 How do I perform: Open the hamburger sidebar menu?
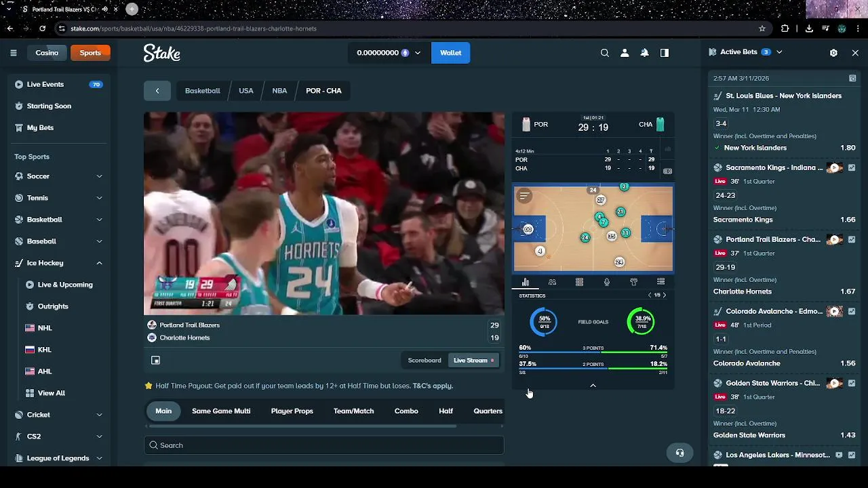(13, 53)
